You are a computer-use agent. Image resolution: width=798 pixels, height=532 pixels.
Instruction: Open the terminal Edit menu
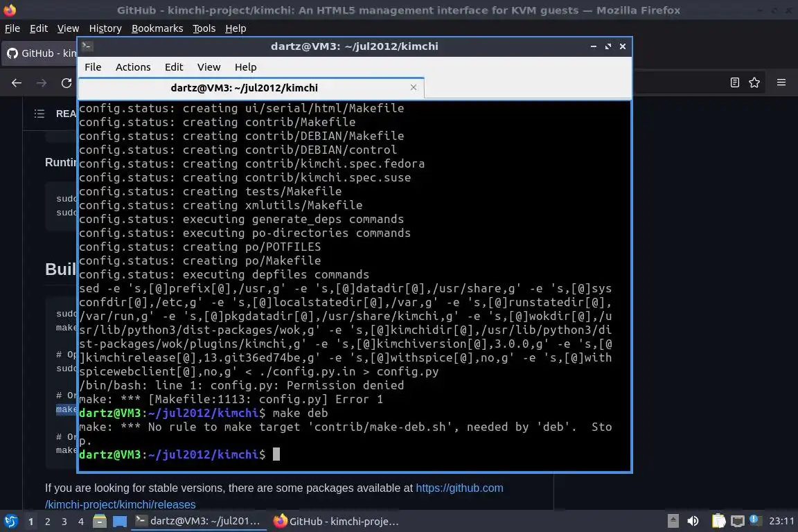click(x=174, y=67)
